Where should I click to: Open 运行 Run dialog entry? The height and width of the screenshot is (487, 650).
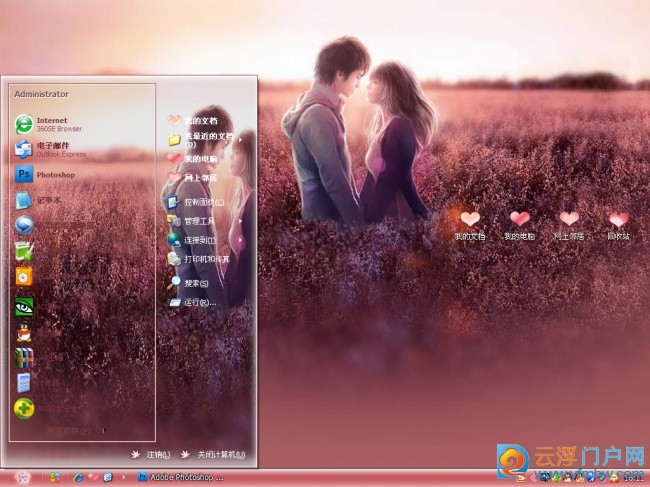(192, 303)
